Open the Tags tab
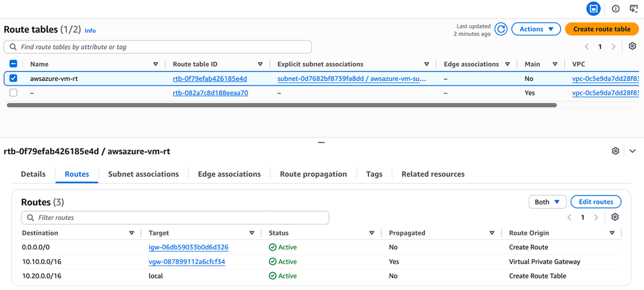Image resolution: width=644 pixels, height=290 pixels. pyautogui.click(x=374, y=174)
